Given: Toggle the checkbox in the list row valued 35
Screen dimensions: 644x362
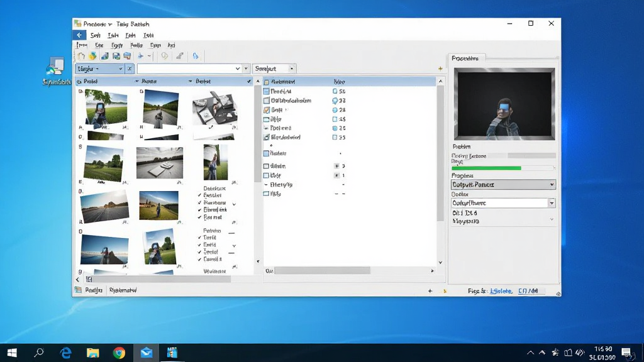Looking at the screenshot, I should coord(267,137).
